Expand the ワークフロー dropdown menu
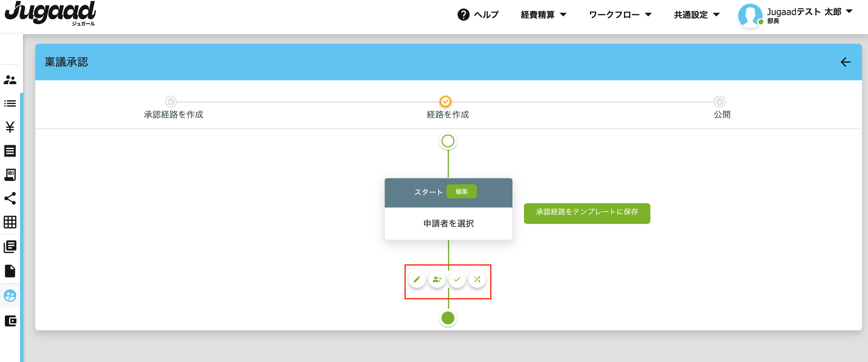Screen dimensions: 868x362 coord(620,15)
